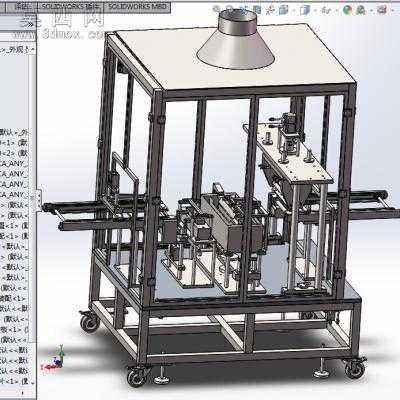Click the Hide/Show Items glasses icon
The height and width of the screenshot is (400, 400).
(x=326, y=10)
